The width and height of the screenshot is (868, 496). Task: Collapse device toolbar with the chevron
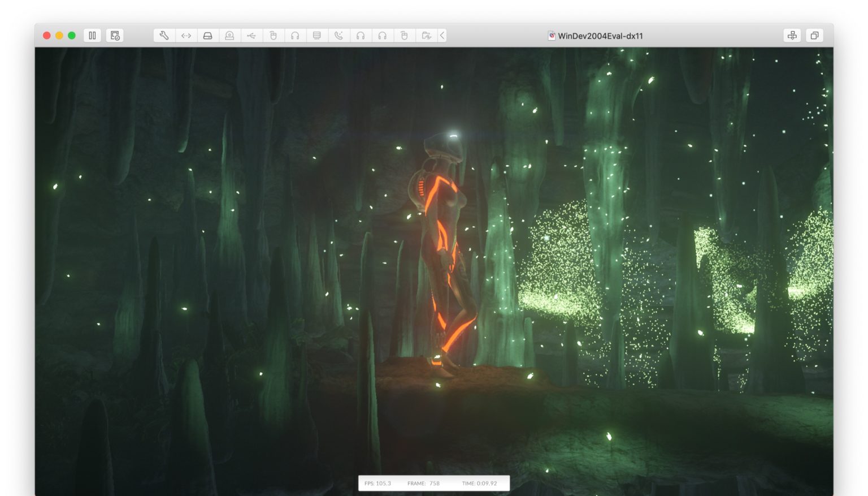pyautogui.click(x=442, y=36)
